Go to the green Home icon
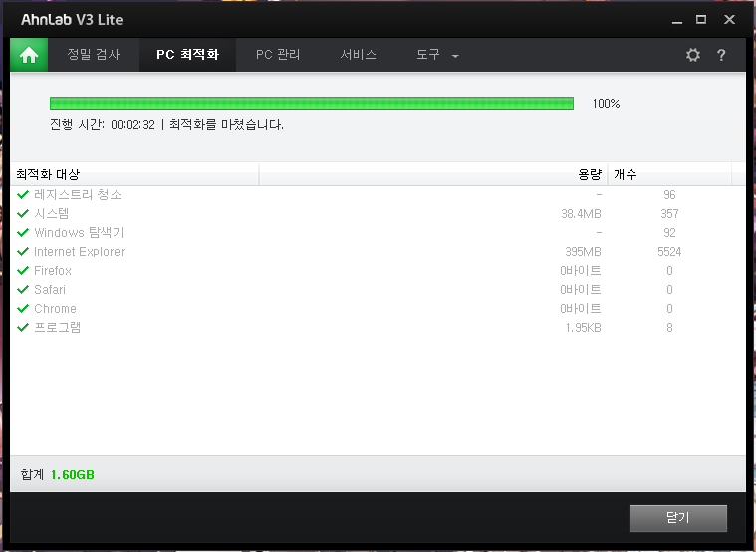Viewport: 756px width, 552px height. click(x=29, y=55)
